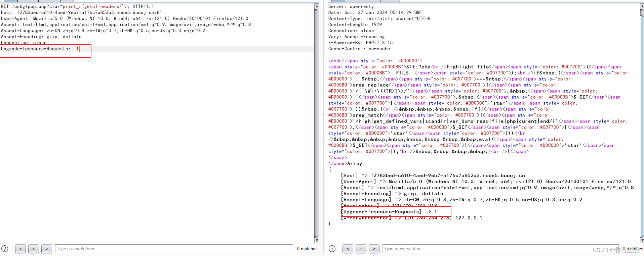Click the request 'Accept-Language: zh-CN' header line
This screenshot has height=256, width=644.
click(103, 31)
